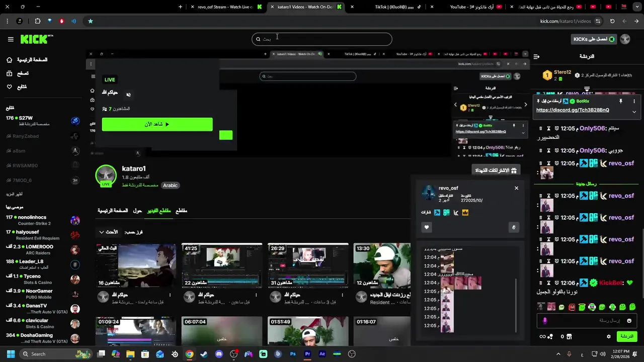Screen dimensions: 644x362
Task: Open the 13:30 video thumbnail
Action: (382, 266)
